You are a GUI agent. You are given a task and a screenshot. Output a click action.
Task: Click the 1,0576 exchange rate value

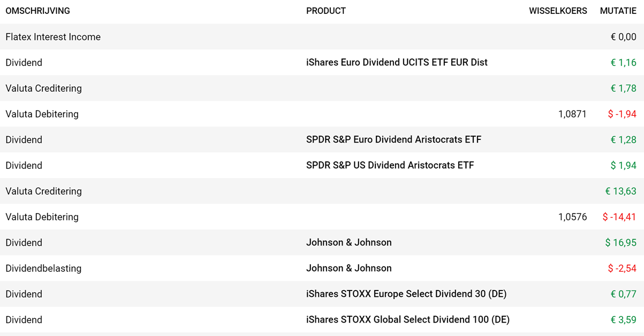pos(572,217)
